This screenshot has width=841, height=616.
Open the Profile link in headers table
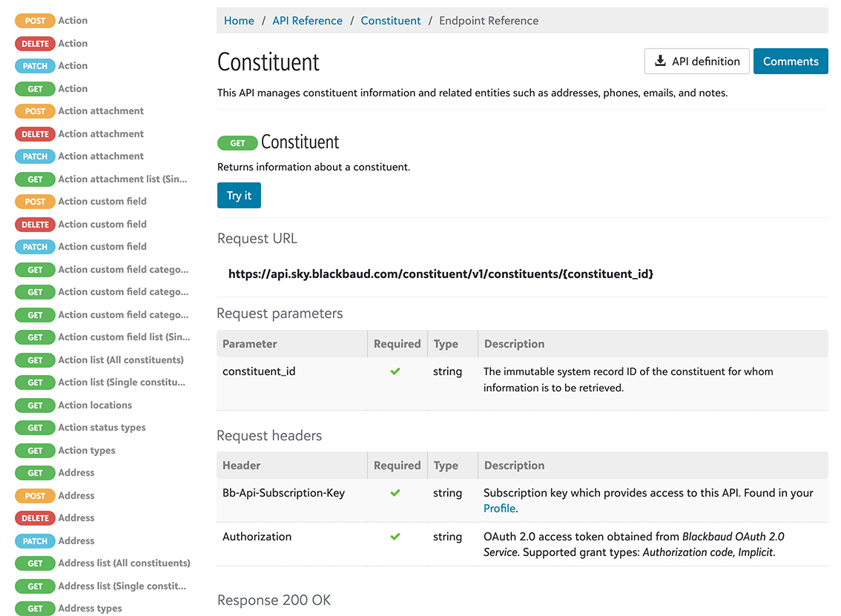(499, 509)
